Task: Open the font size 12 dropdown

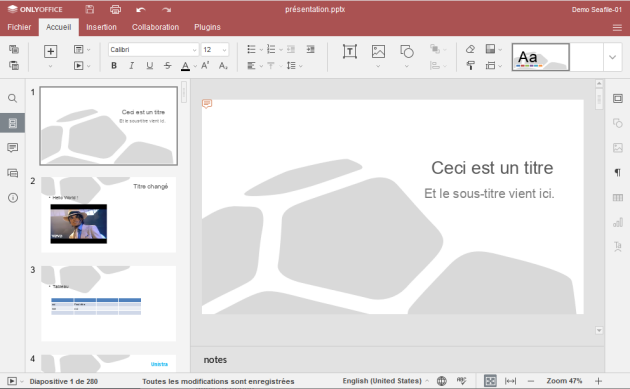Action: 215,49
